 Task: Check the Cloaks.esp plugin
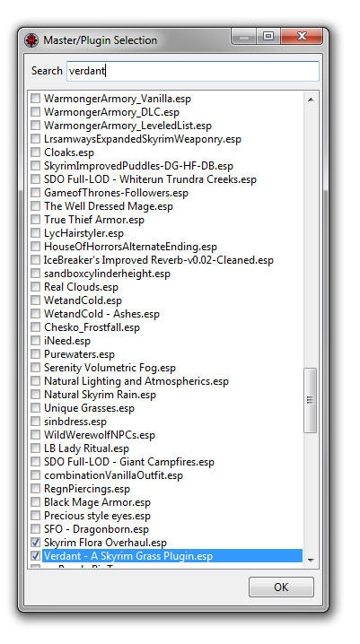[x=36, y=152]
